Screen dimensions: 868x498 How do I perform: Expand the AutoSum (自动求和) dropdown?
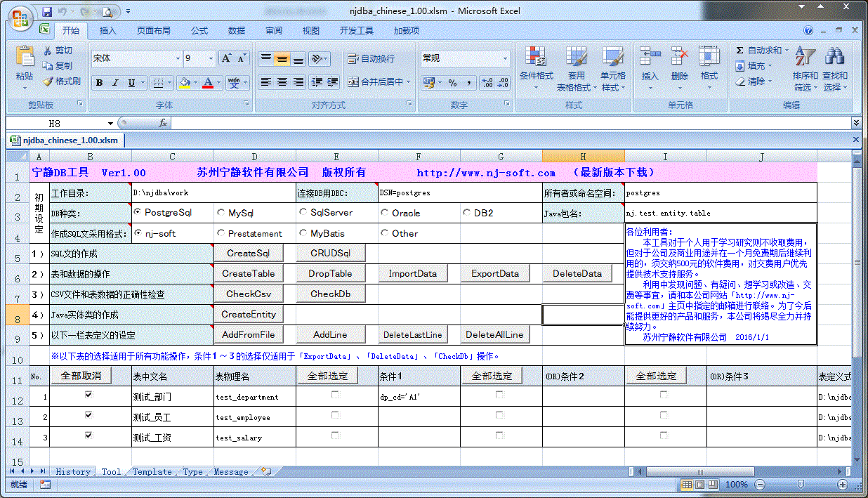pyautogui.click(x=787, y=51)
